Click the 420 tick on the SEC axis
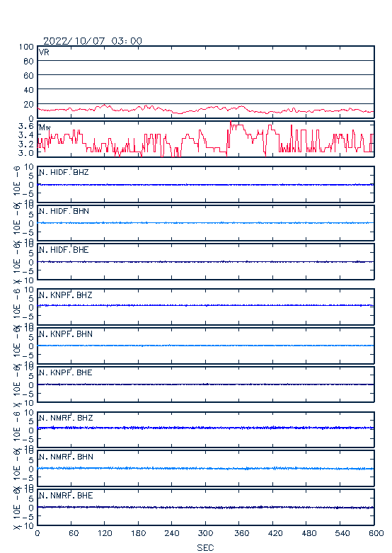The height and width of the screenshot is (553, 392). coord(275,533)
